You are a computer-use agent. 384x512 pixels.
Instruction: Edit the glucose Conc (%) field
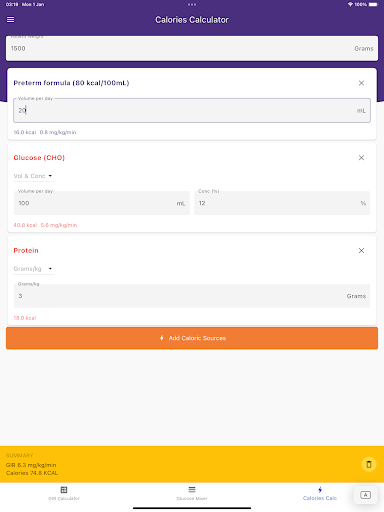(282, 203)
